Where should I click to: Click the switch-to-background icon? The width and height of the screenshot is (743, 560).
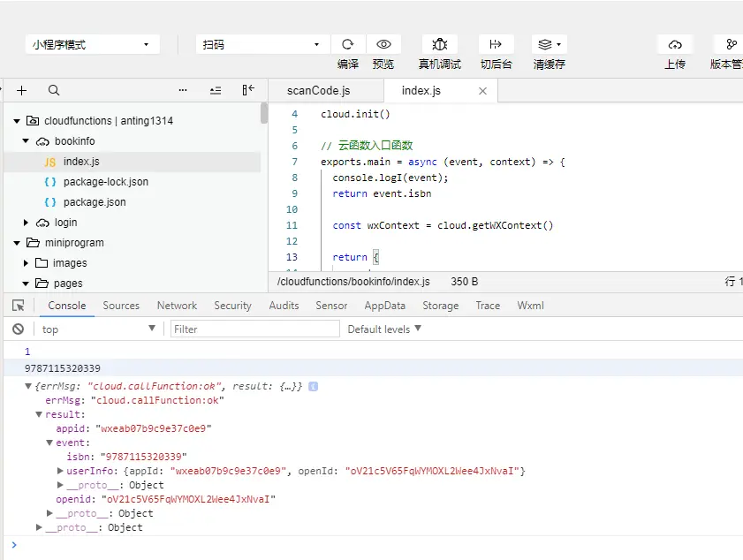[496, 44]
